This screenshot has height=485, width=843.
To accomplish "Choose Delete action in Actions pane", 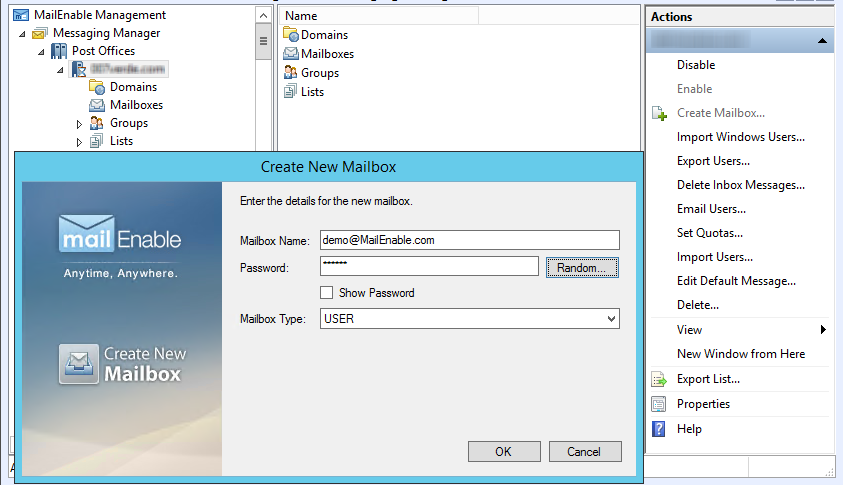I will click(698, 305).
